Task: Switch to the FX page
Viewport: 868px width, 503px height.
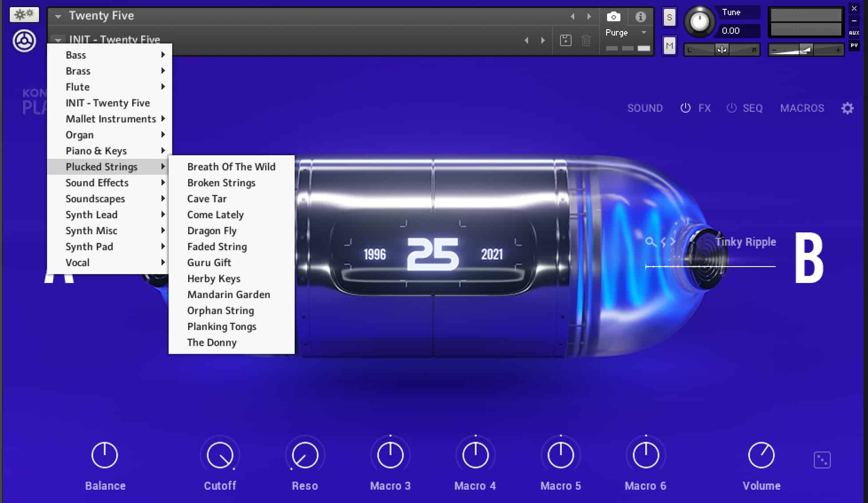Action: (704, 108)
